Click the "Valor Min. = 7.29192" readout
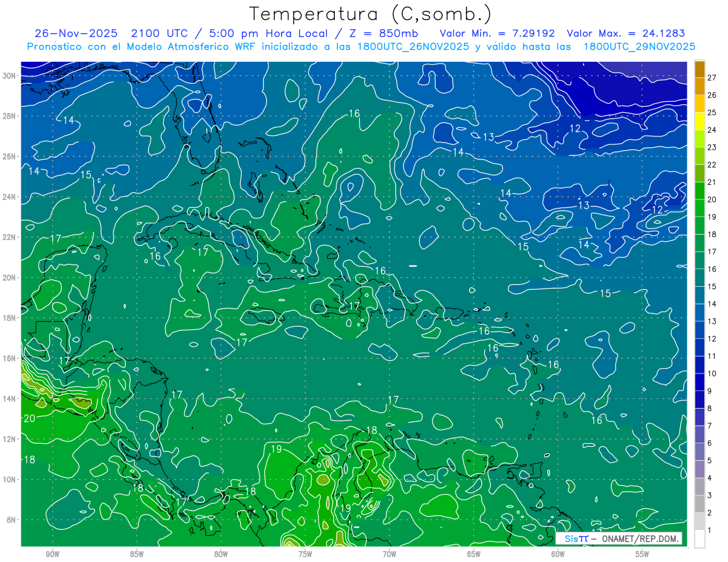Image resolution: width=728 pixels, height=562 pixels. 496,33
